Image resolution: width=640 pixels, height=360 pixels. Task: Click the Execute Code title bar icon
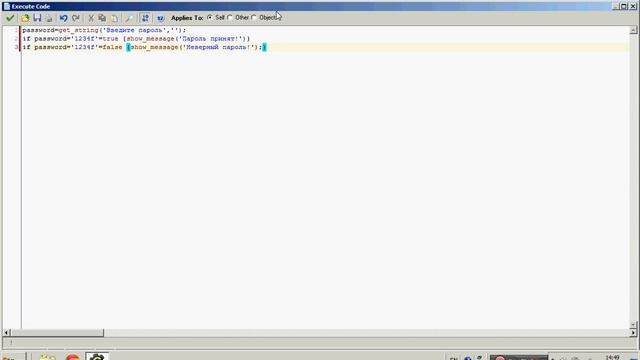pos(7,6)
